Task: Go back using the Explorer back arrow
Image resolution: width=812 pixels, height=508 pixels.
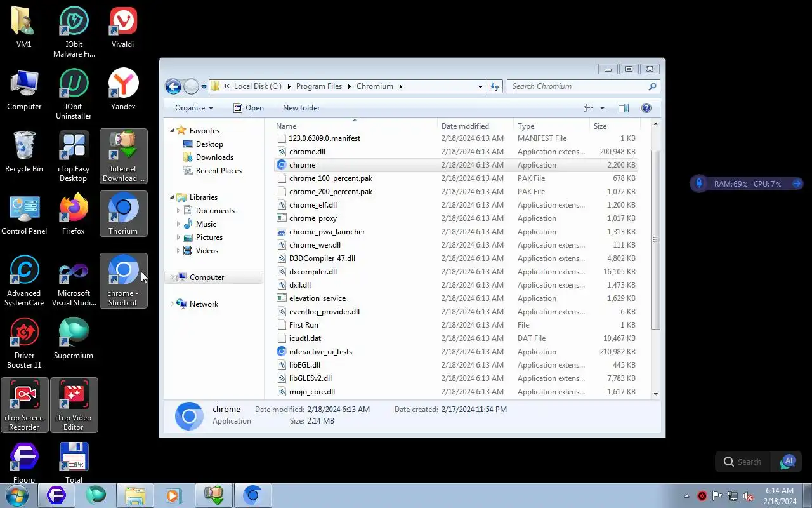Action: tap(173, 86)
